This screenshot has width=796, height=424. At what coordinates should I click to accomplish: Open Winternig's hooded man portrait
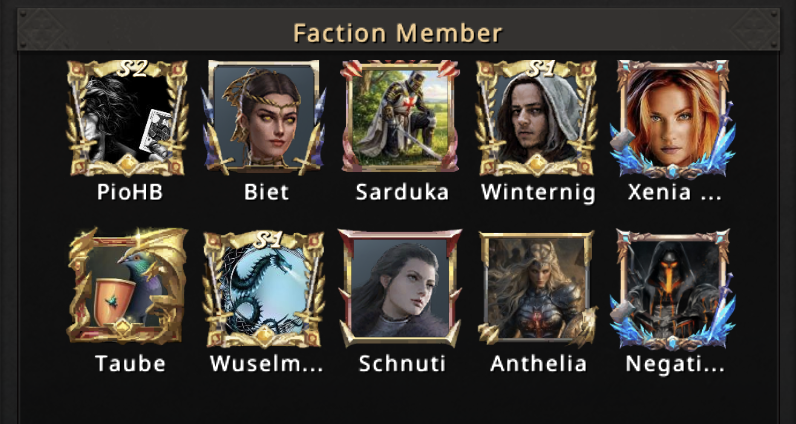click(x=537, y=118)
